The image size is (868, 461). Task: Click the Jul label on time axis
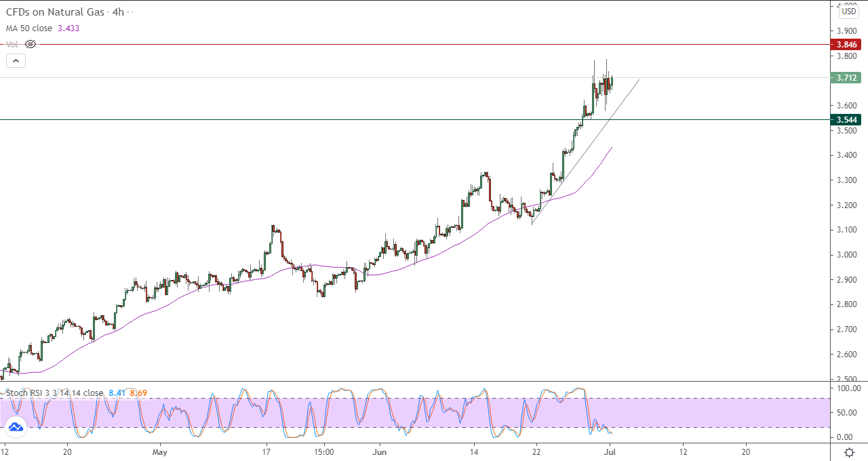(609, 451)
